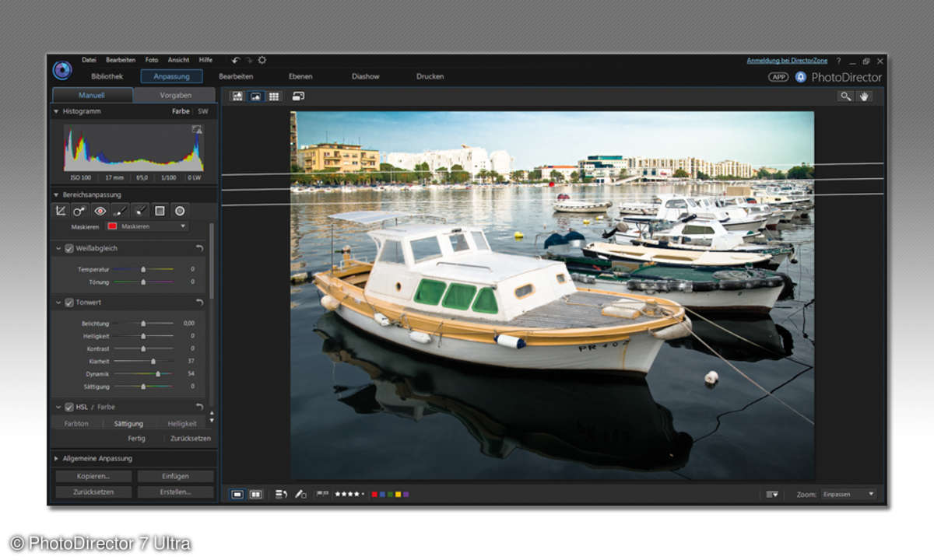Open the Datei menu
This screenshot has height=560, width=934.
[x=89, y=60]
